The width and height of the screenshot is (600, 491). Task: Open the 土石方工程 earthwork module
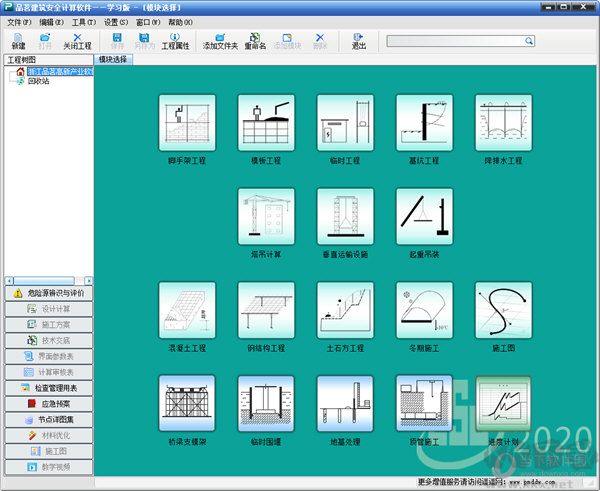(346, 310)
